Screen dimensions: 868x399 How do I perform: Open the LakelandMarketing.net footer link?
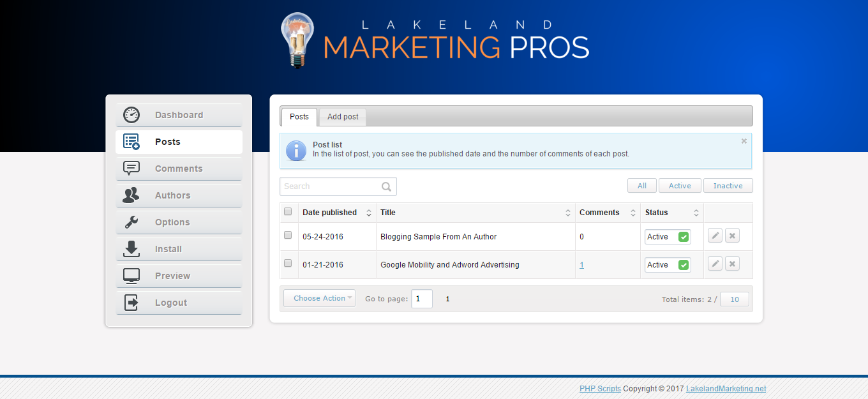point(726,389)
